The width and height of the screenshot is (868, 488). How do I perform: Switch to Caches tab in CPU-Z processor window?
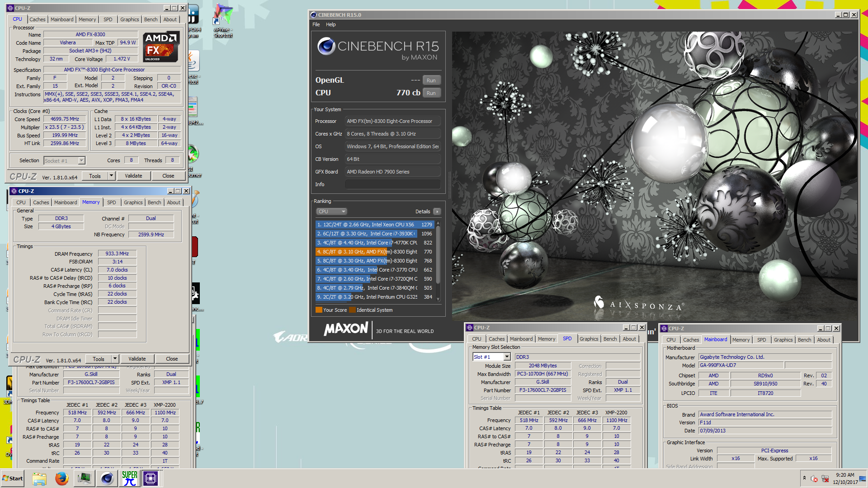point(37,19)
